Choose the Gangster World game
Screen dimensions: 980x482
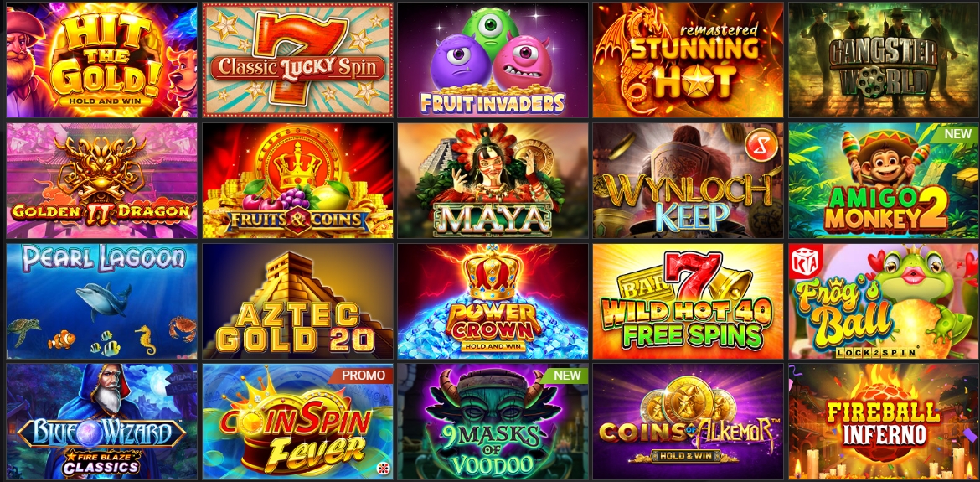pyautogui.click(x=884, y=60)
